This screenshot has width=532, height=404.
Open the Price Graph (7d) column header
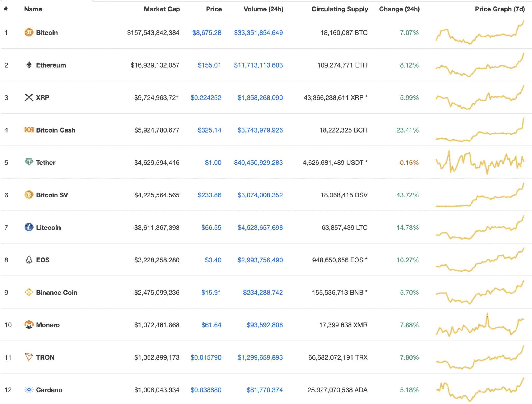pos(500,9)
